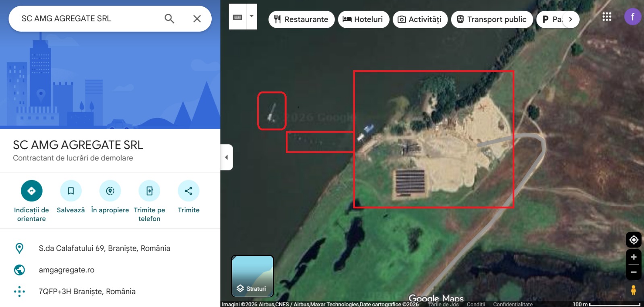The image size is (644, 307).
Task: Switch map type via Straturi thumbnail
Action: tap(252, 276)
